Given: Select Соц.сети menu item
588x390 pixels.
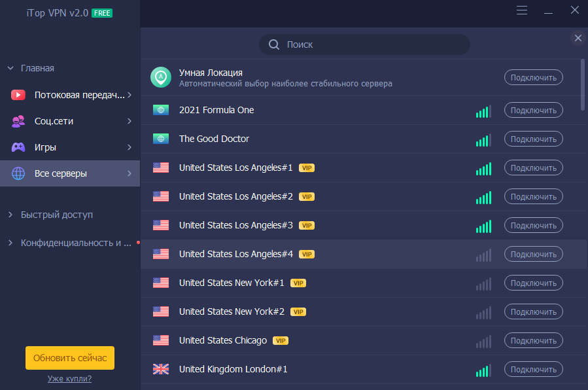Looking at the screenshot, I should (70, 121).
